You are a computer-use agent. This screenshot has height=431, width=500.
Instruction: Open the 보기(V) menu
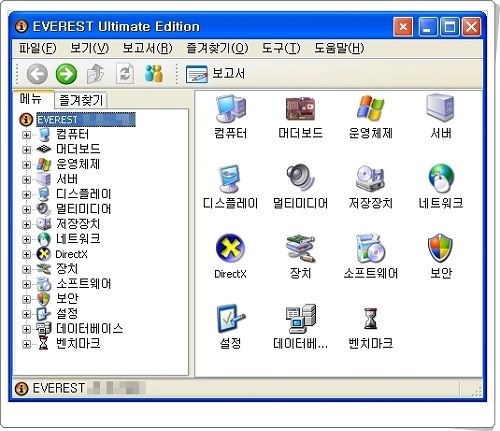(x=89, y=48)
